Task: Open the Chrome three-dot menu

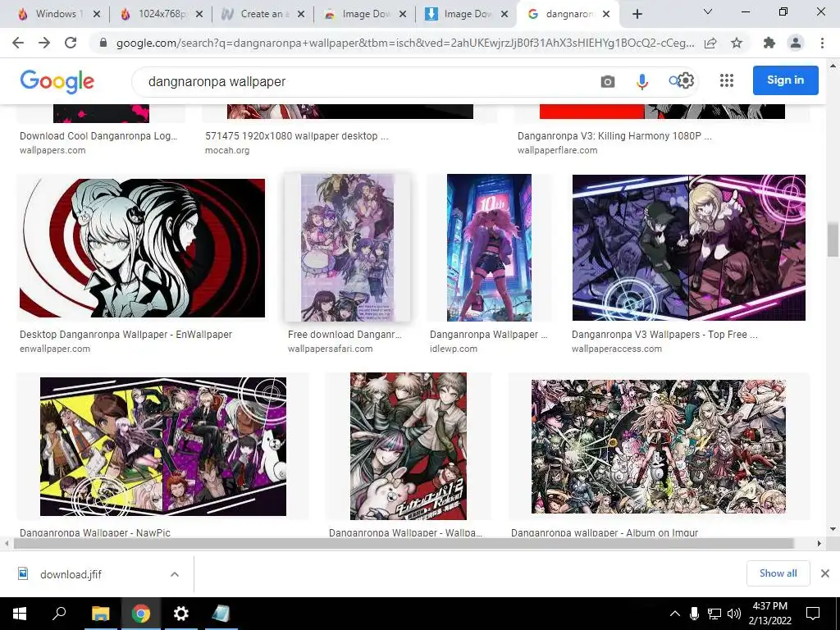Action: 822,43
